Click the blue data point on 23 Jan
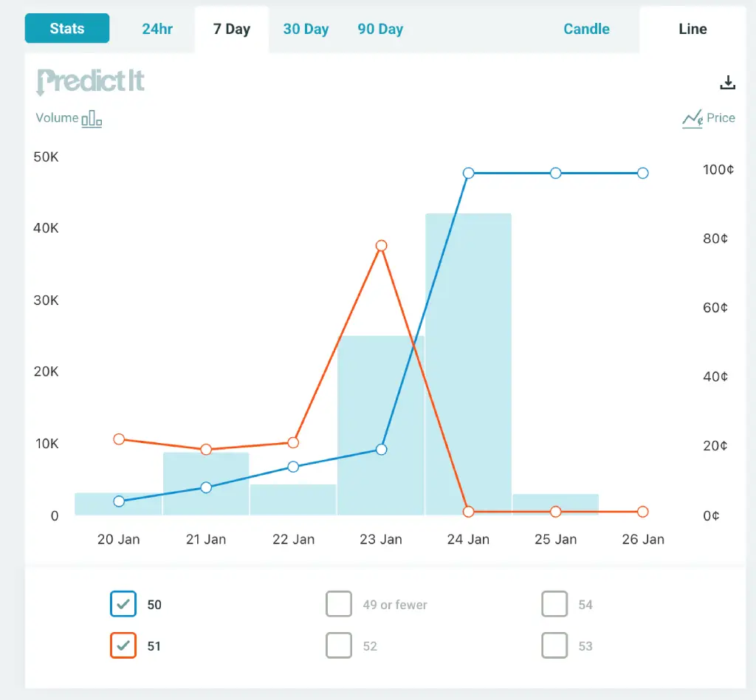Image resolution: width=756 pixels, height=700 pixels. pyautogui.click(x=381, y=449)
